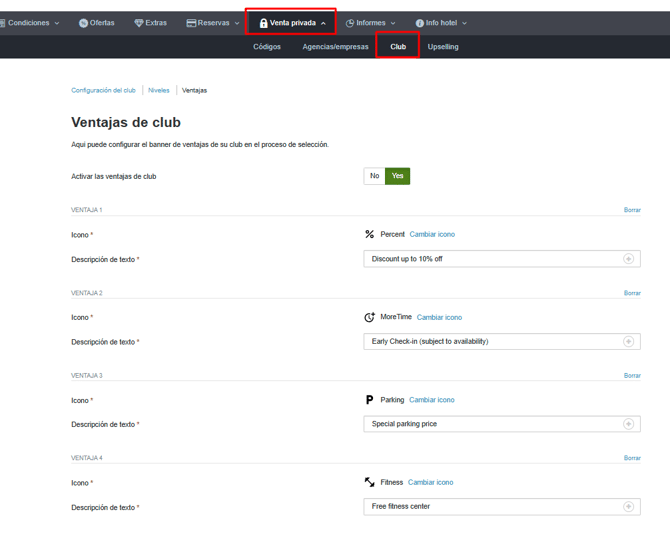Viewport: 670px width, 534px height.
Task: Click the plus icon in Discount description field
Action: coord(628,259)
